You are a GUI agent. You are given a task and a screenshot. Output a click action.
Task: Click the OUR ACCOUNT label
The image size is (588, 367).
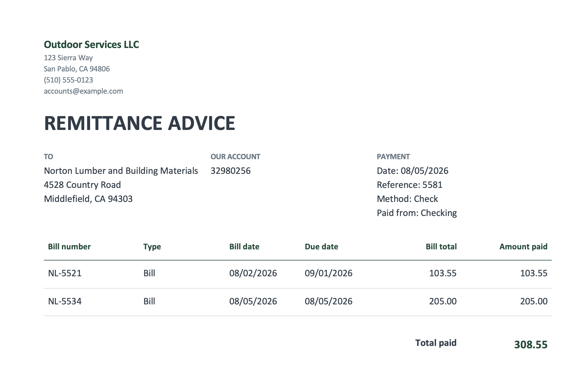235,157
